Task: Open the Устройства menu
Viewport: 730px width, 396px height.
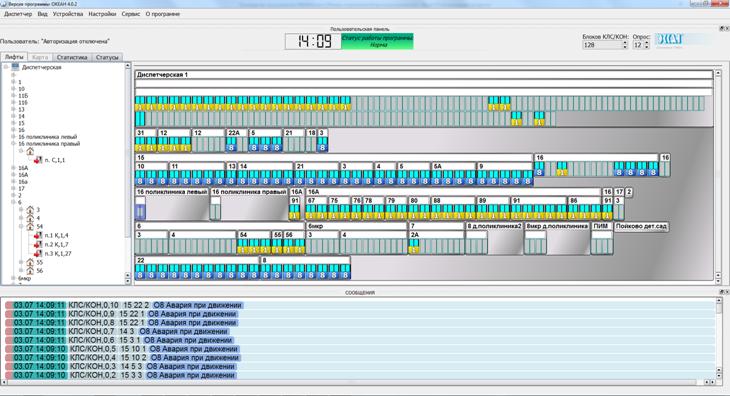Action: (x=68, y=14)
